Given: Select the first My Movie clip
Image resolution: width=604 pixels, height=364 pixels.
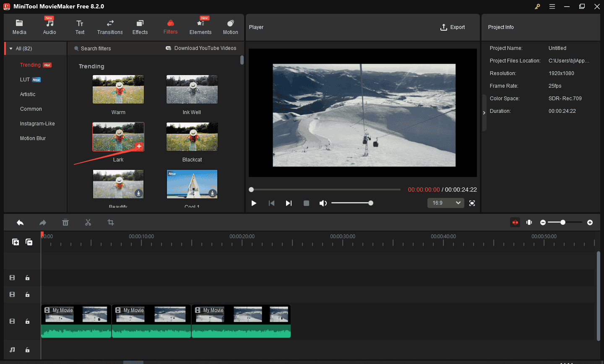Looking at the screenshot, I should tap(76, 321).
